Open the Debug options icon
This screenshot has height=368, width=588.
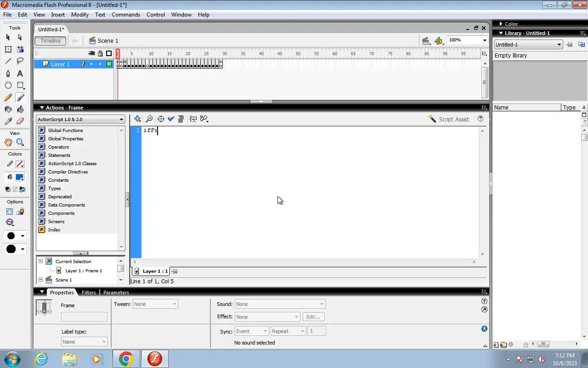204,119
